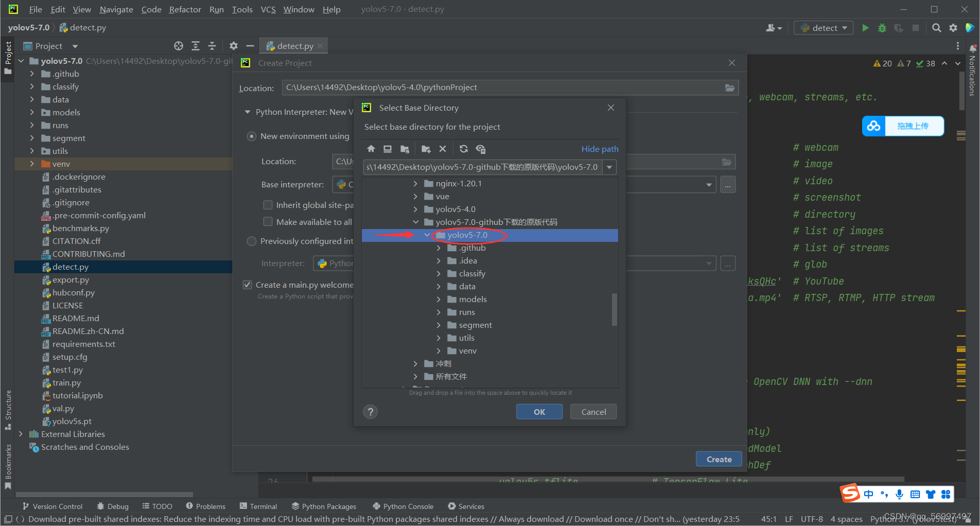The image size is (980, 526).
Task: Click the green Run button in toolbar
Action: [865, 28]
